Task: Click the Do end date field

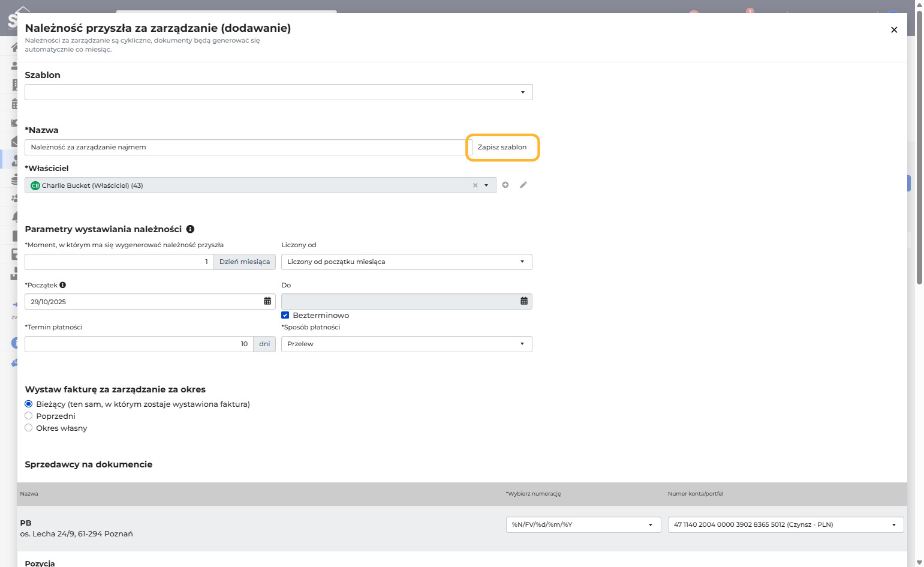Action: tap(407, 301)
